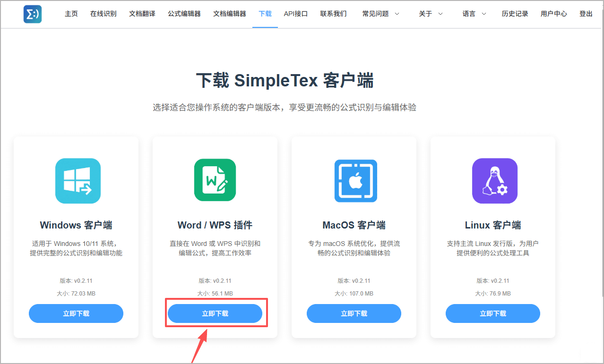Expand the 关于 dropdown menu

(426, 14)
